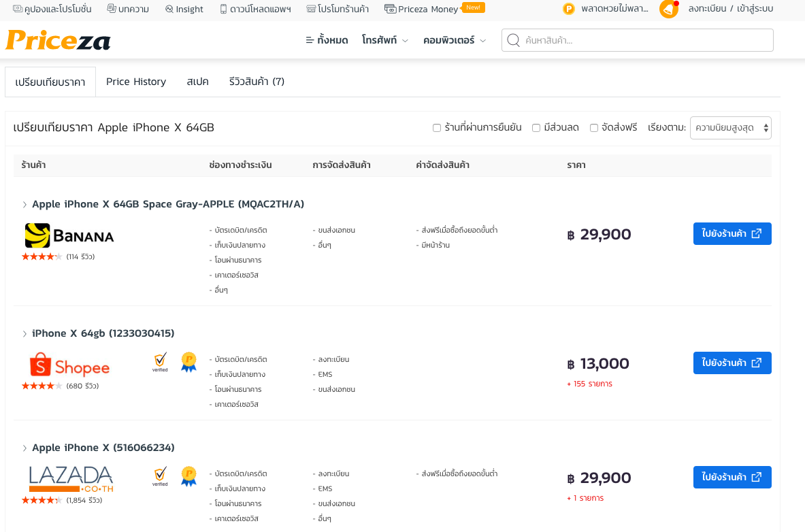This screenshot has width=805, height=532.
Task: Open the orange notification bell
Action: 669,9
